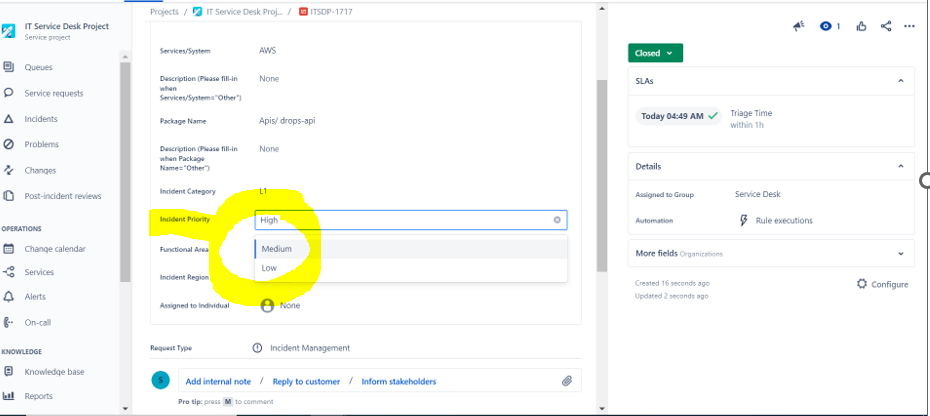Click None for Assigned to Individual

pos(290,306)
